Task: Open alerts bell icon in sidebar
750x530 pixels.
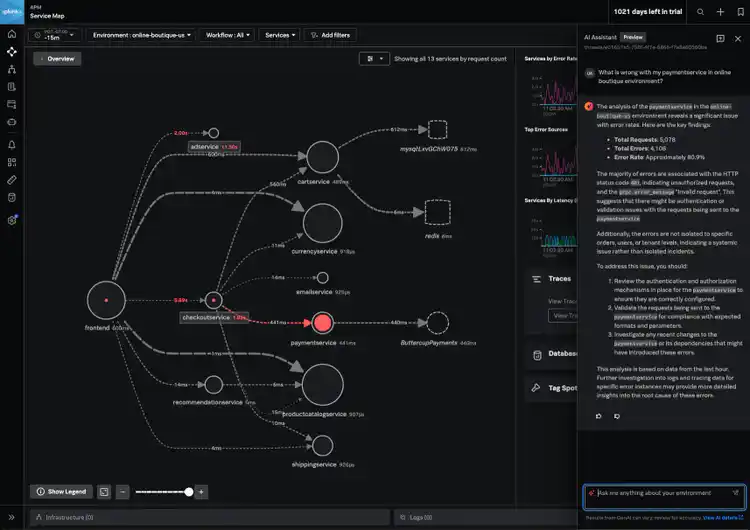Action: coord(12,145)
